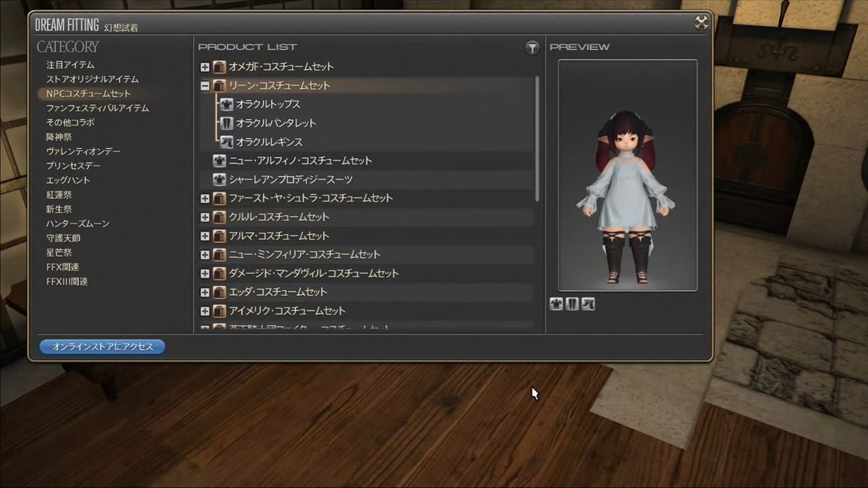Open the product list filter funnel icon
This screenshot has height=488, width=868.
coord(532,48)
